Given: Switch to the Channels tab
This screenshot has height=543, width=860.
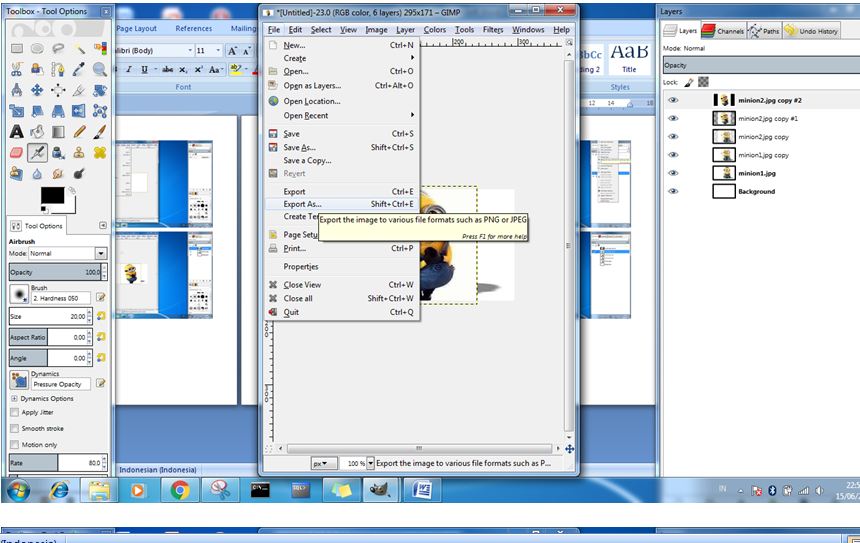Looking at the screenshot, I should click(x=723, y=31).
